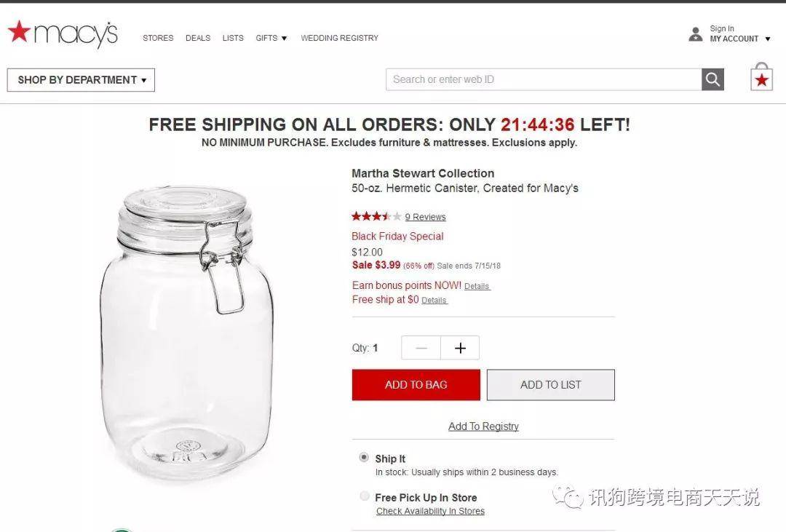This screenshot has width=786, height=532.
Task: Decrease quantity with minus button
Action: coord(421,348)
